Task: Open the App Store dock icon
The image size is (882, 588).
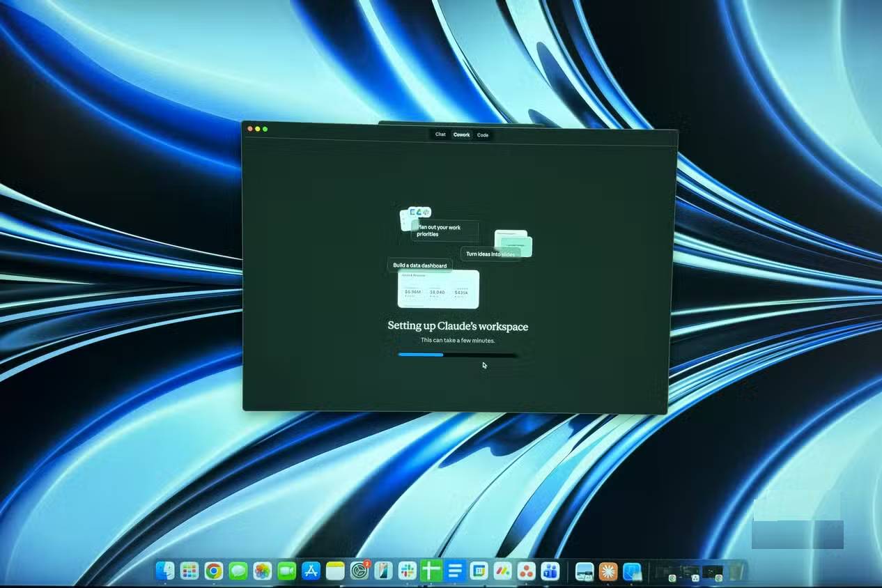Action: (311, 571)
